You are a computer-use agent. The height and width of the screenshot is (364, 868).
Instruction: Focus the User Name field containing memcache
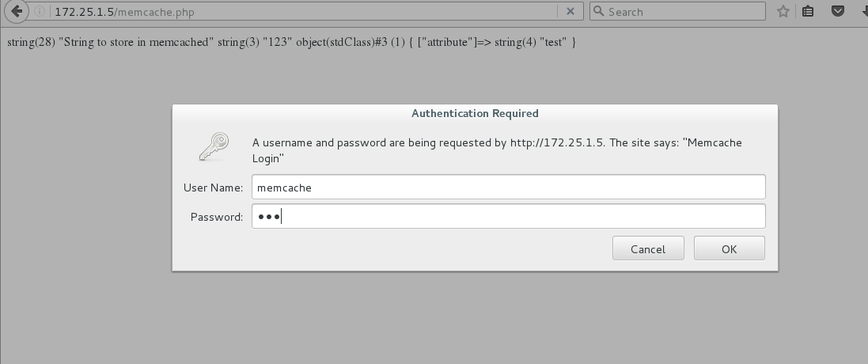508,188
